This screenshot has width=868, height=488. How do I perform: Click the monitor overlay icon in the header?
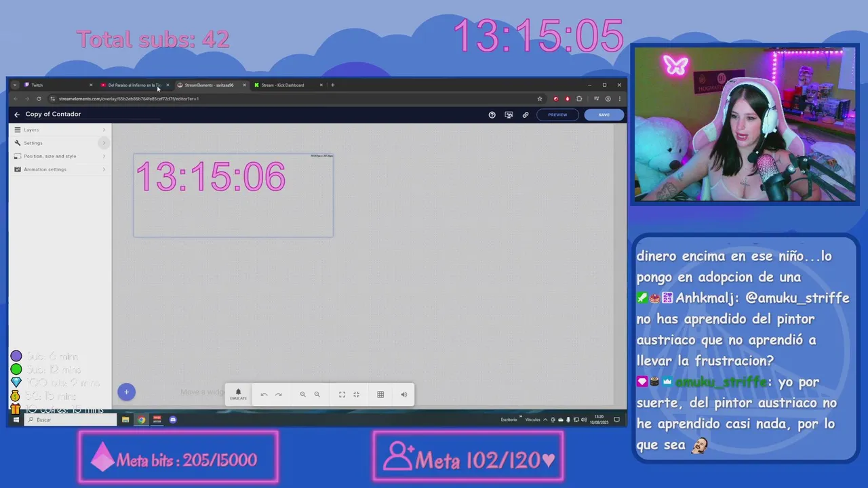pyautogui.click(x=509, y=115)
